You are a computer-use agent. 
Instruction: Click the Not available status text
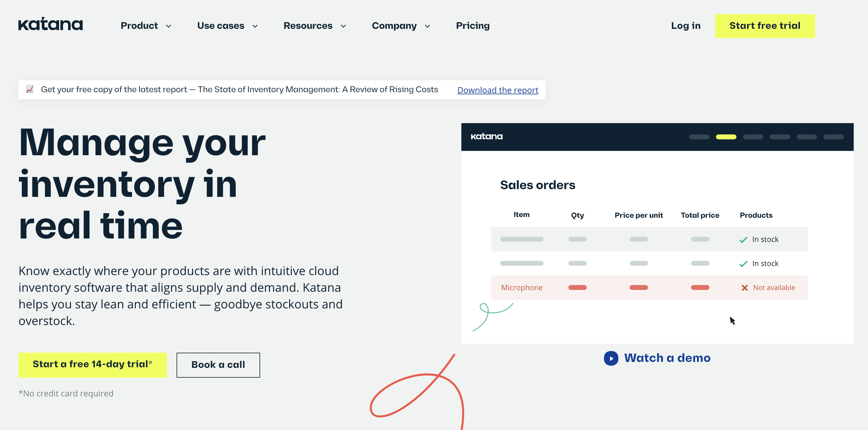[x=774, y=288]
